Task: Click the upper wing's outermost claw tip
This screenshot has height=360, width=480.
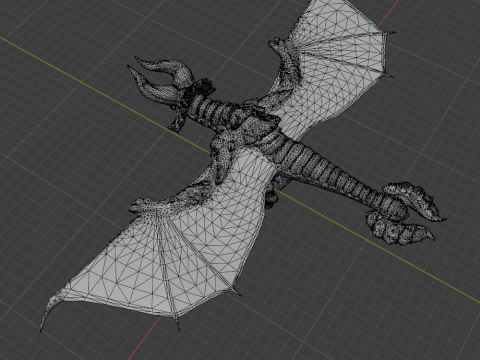Action: pos(391,33)
